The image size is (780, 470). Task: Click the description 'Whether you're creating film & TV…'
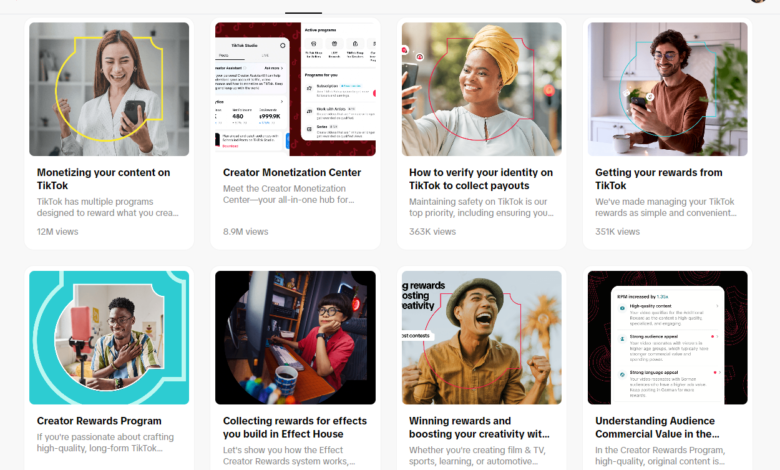pos(477,456)
